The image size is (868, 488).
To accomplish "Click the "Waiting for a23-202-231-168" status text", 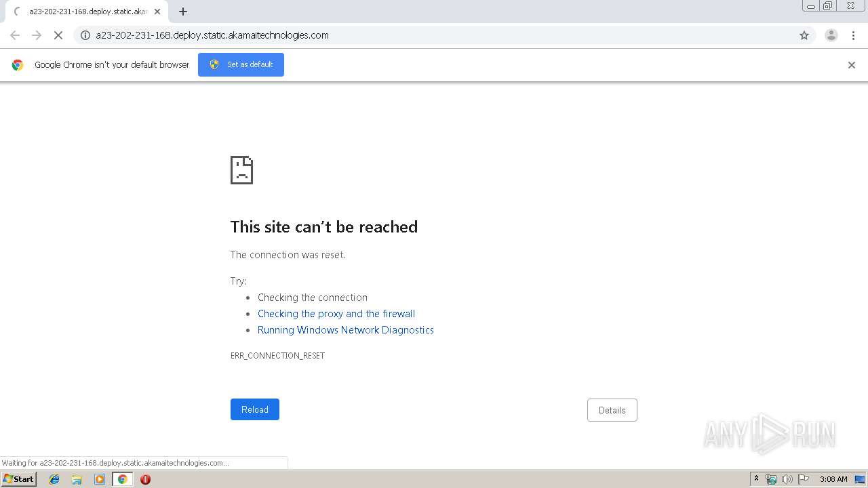I will tap(115, 463).
